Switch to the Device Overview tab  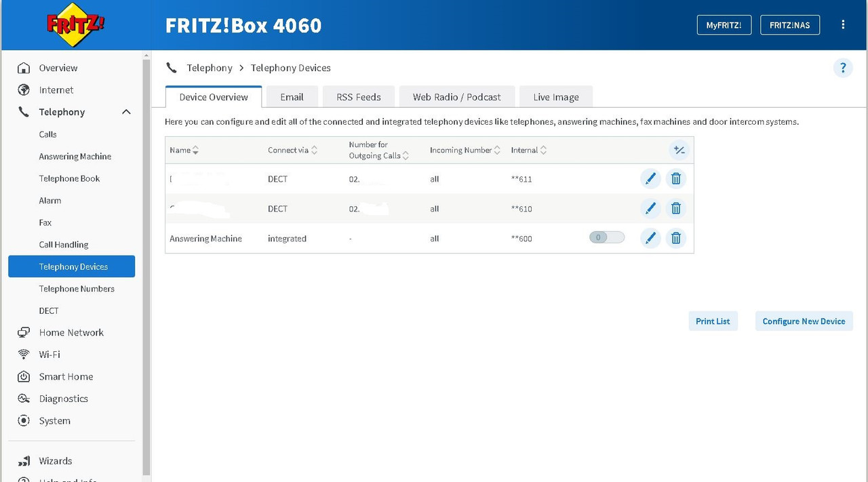click(x=214, y=97)
